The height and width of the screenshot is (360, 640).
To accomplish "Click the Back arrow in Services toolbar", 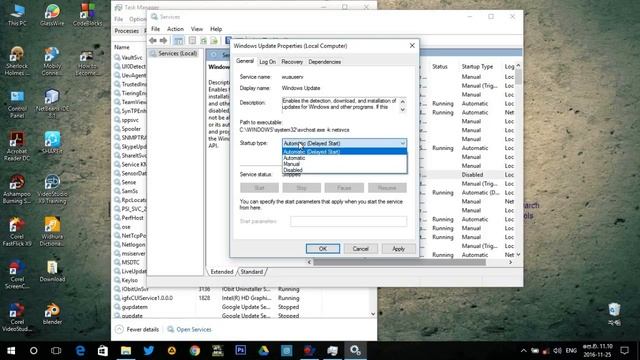I will pos(153,40).
